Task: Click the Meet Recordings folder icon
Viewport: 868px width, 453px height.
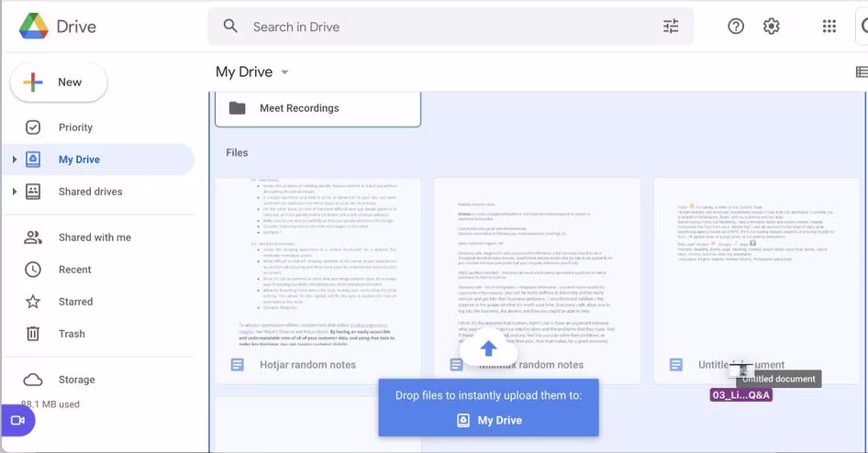Action: point(237,108)
